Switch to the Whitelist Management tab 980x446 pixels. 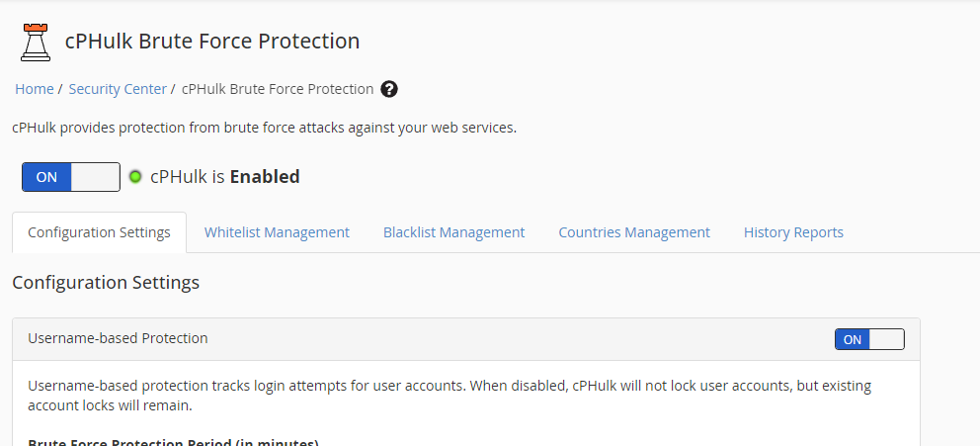pyautogui.click(x=277, y=232)
